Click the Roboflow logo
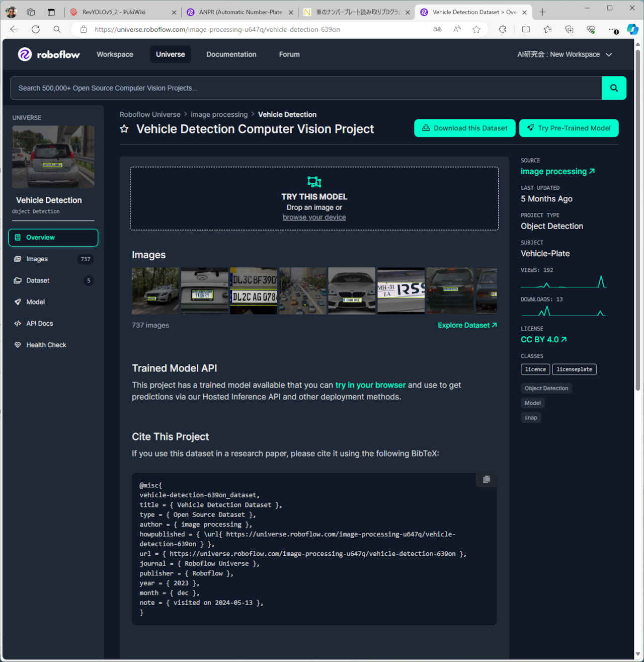This screenshot has height=662, width=644. [49, 54]
